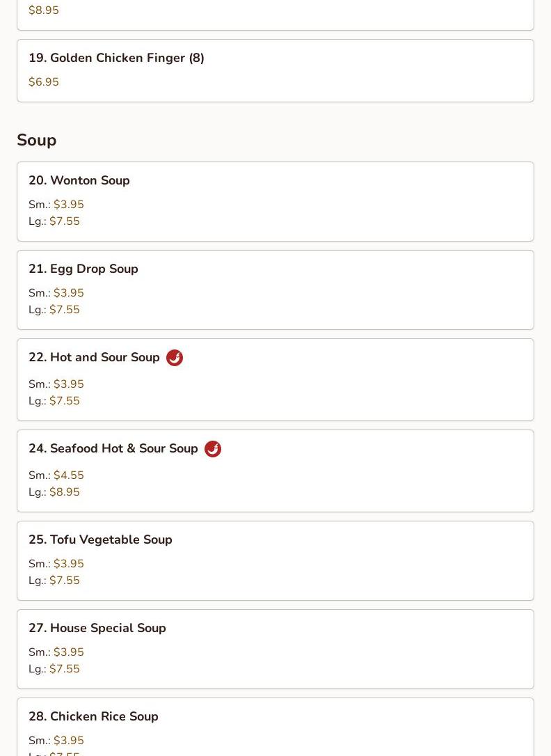Click Seafood Hot & Sour small price $4.55
Image resolution: width=551 pixels, height=756 pixels.
[69, 475]
